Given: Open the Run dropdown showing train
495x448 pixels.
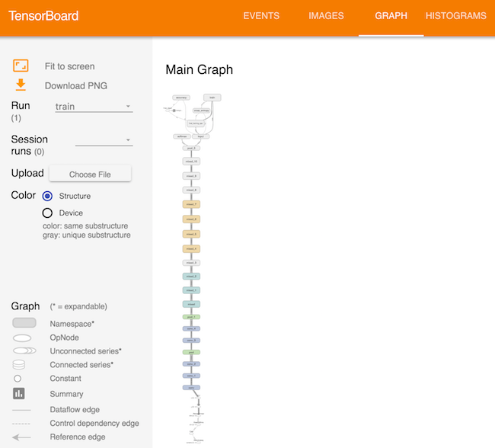Looking at the screenshot, I should [x=94, y=107].
